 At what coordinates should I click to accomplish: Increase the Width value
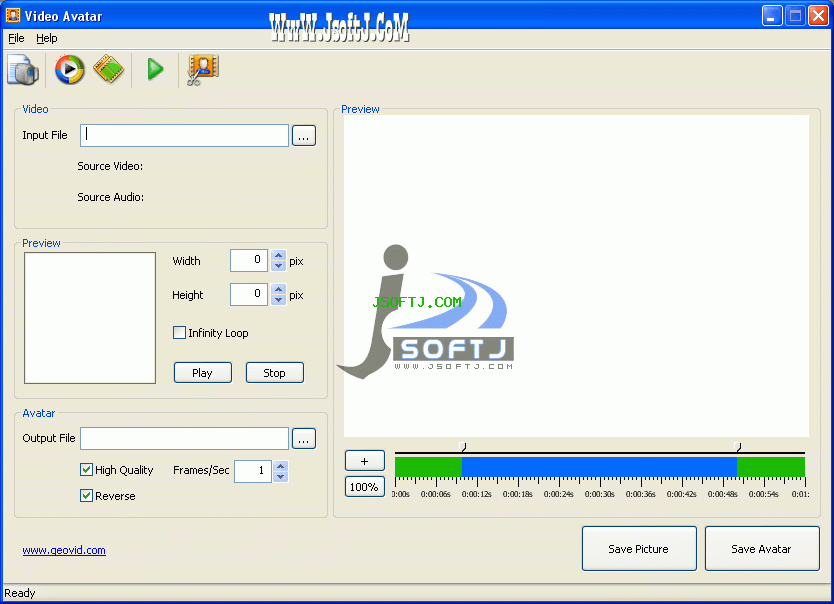[278, 255]
